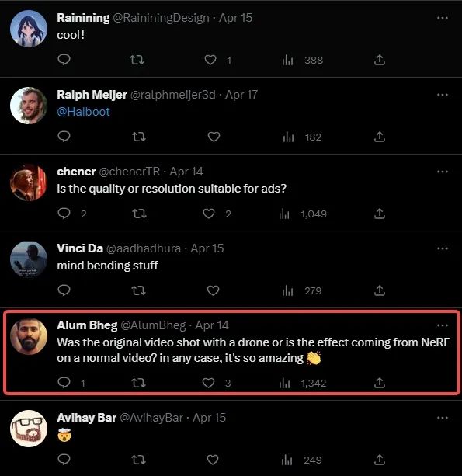Like chener's tweet about ads quality

pos(209,214)
